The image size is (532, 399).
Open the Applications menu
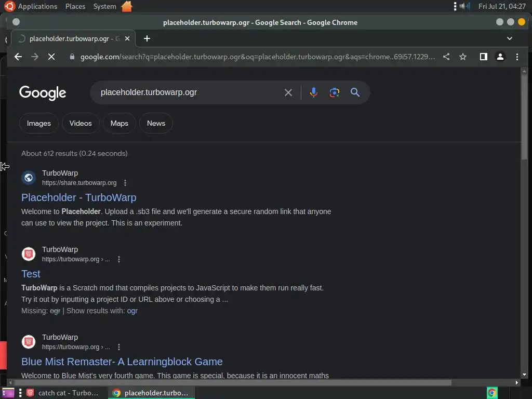[x=37, y=6]
